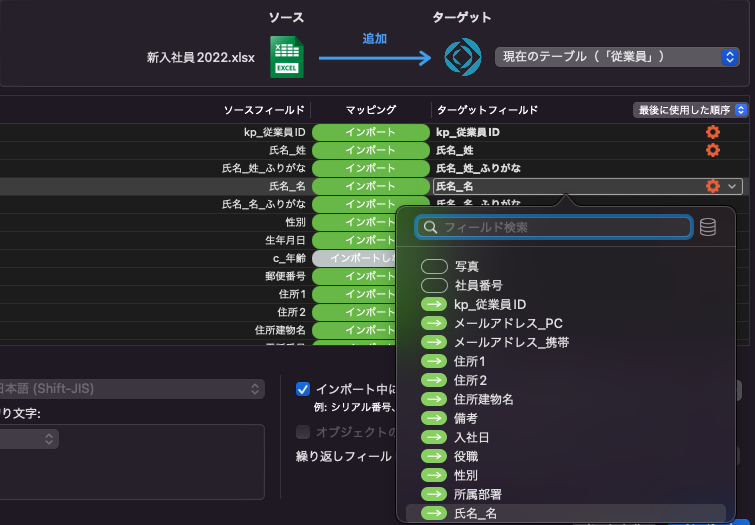
Task: Click the database icon beside field search
Action: coord(708,227)
